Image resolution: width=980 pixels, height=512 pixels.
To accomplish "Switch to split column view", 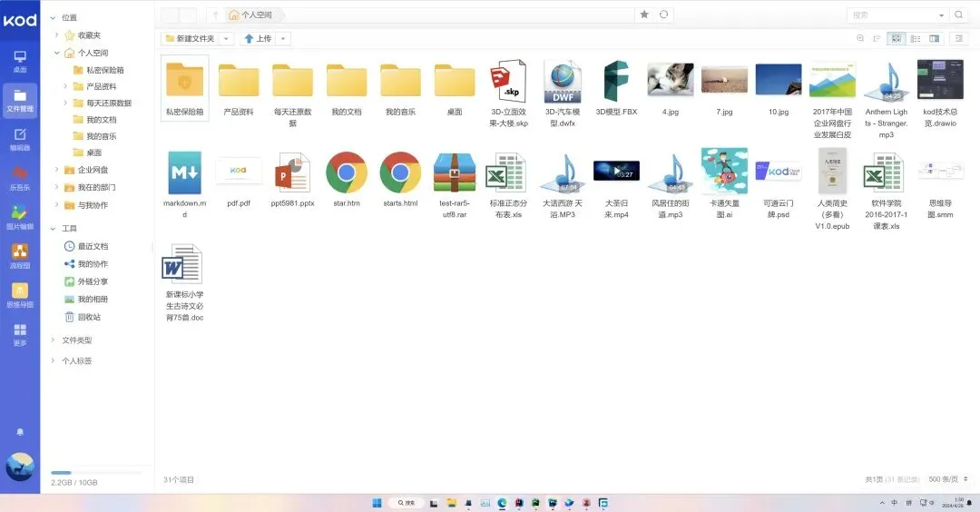I will tap(935, 39).
